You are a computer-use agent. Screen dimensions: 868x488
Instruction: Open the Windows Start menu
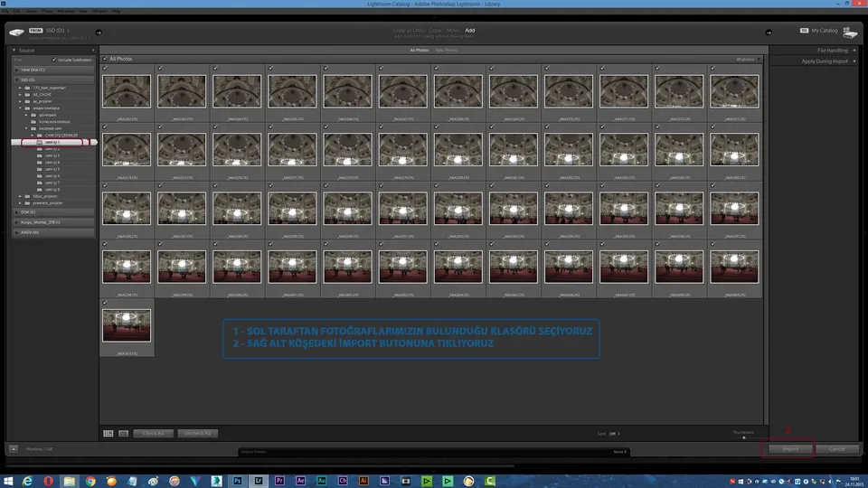coord(8,481)
